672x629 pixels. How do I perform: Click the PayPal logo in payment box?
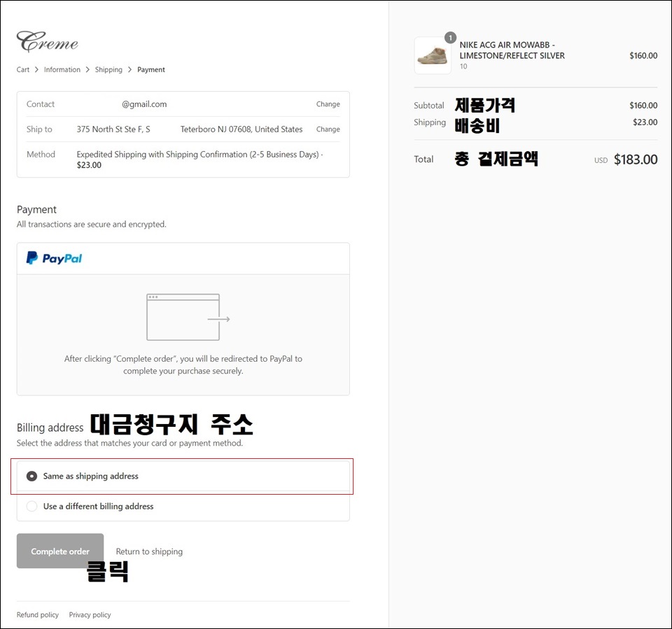[x=54, y=258]
